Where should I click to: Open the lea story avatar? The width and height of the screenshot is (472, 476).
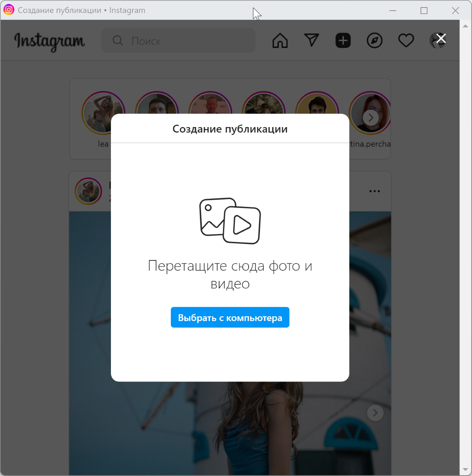tap(103, 113)
